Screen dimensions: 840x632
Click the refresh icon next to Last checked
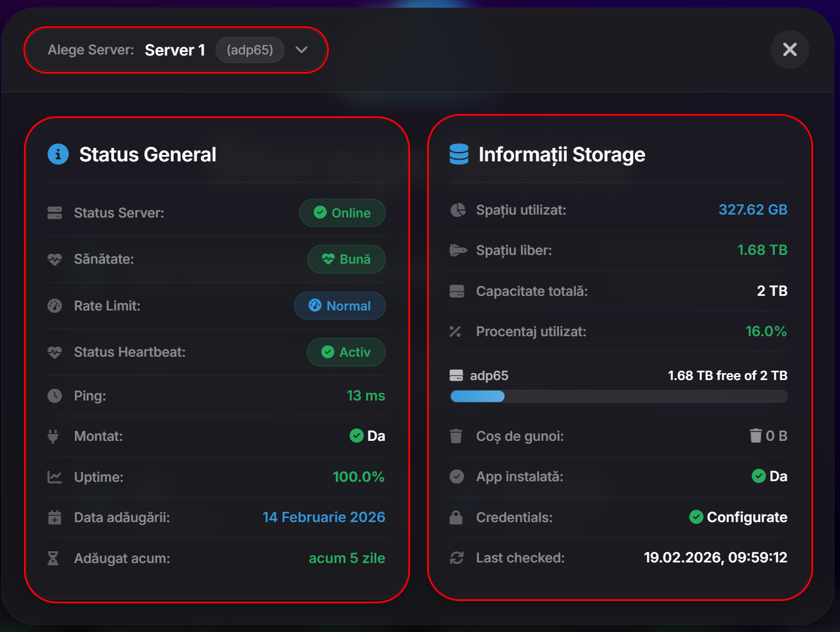tap(457, 558)
